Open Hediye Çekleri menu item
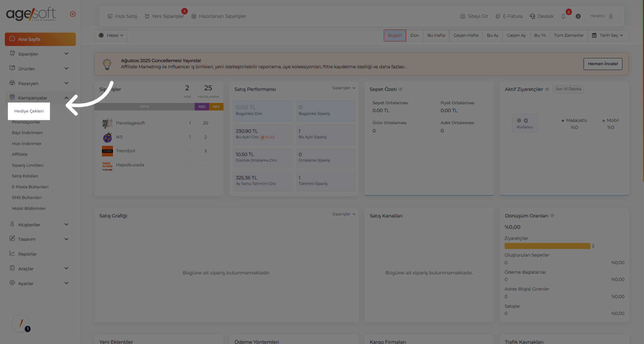The height and width of the screenshot is (344, 644). [x=29, y=111]
